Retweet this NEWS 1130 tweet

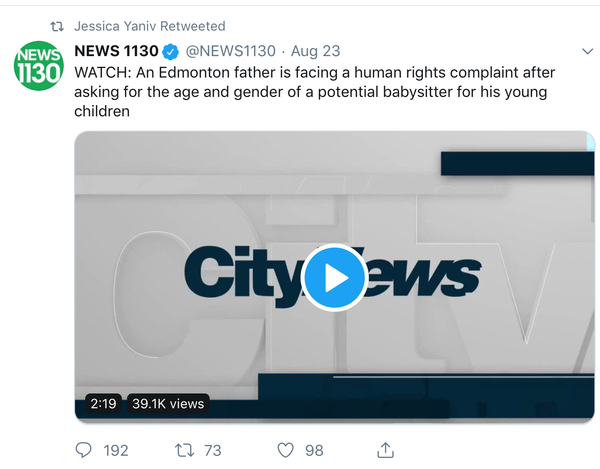tap(183, 450)
